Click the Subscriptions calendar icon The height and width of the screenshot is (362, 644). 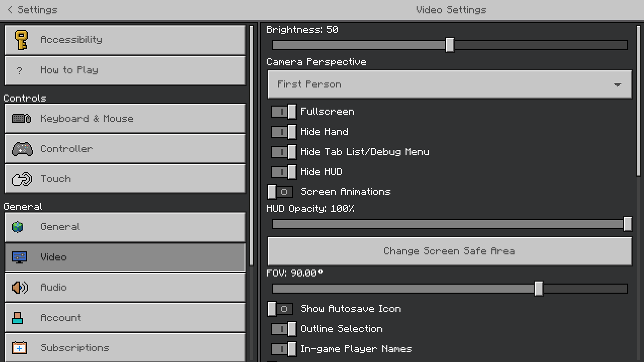point(19,348)
